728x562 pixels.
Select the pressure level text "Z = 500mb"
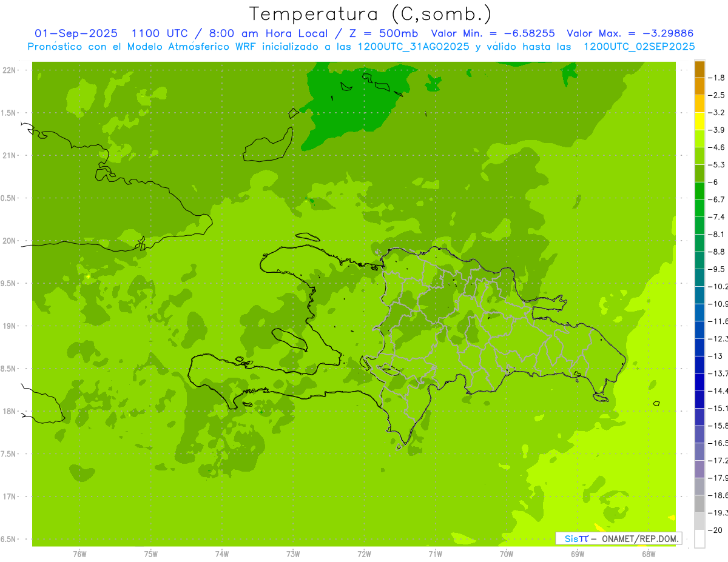[x=383, y=33]
